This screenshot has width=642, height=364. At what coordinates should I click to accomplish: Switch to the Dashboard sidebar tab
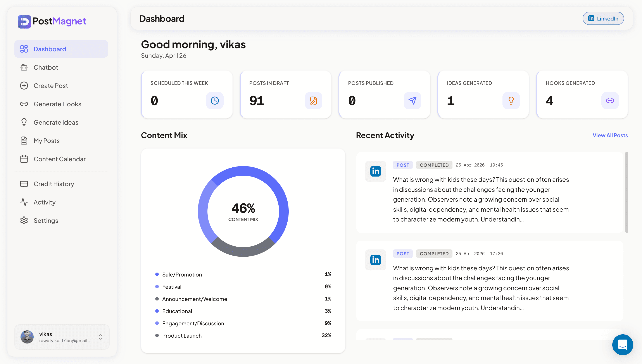click(50, 49)
